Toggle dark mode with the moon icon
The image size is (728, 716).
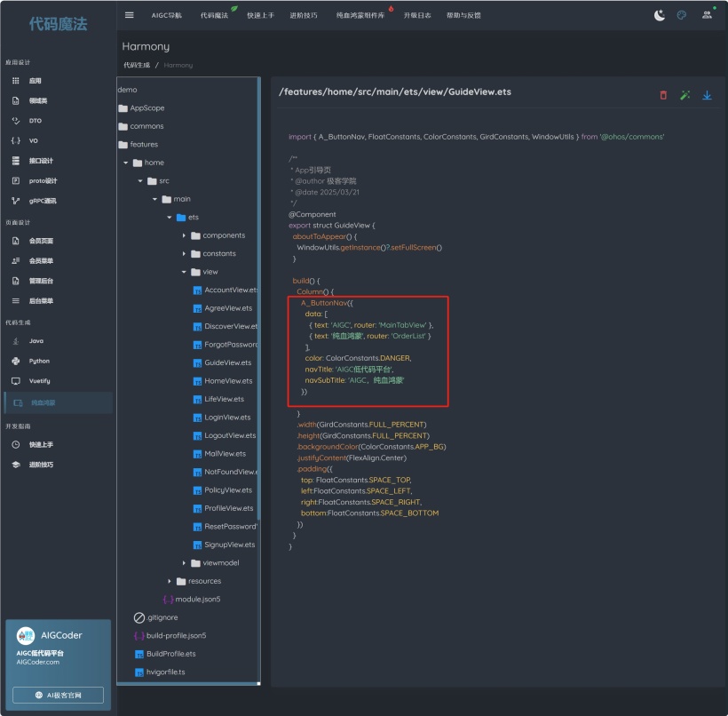click(x=659, y=15)
